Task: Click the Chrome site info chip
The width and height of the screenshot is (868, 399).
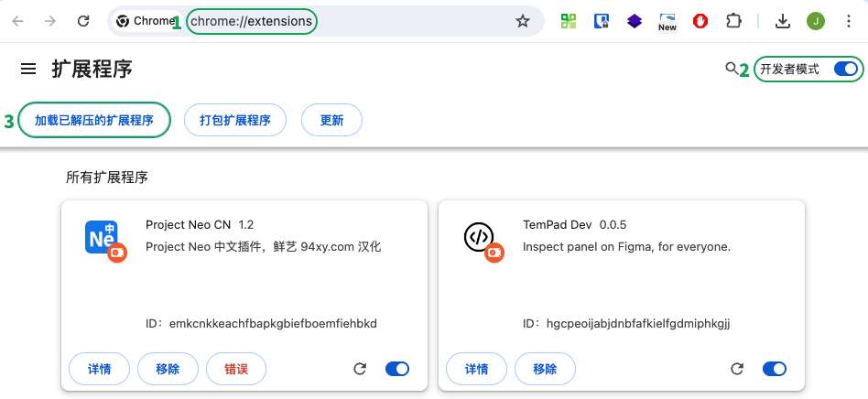Action: 146,21
